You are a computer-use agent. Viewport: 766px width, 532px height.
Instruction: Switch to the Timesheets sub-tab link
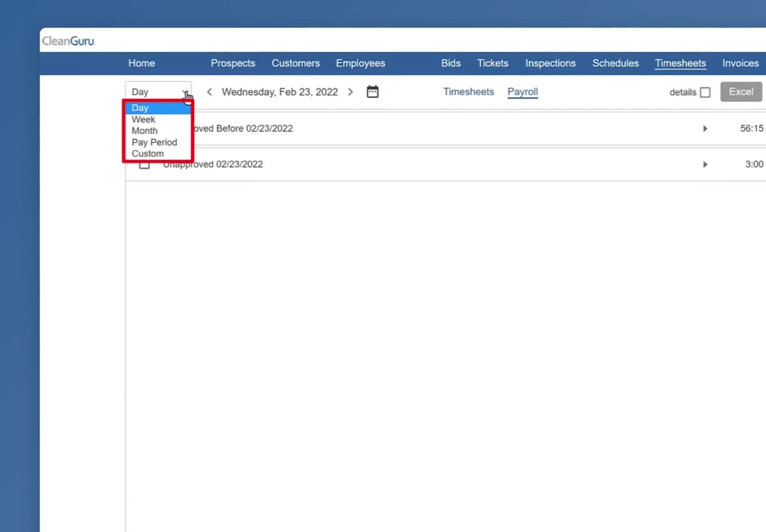469,91
